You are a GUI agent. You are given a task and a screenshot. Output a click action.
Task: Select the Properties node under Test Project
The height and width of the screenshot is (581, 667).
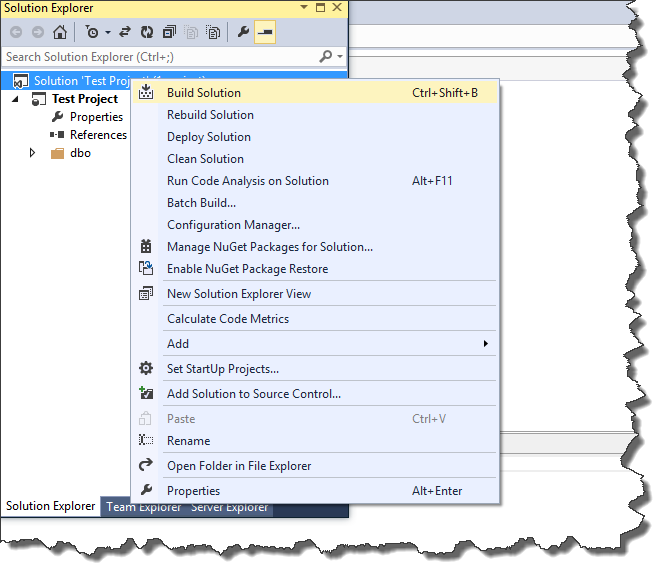pos(96,117)
